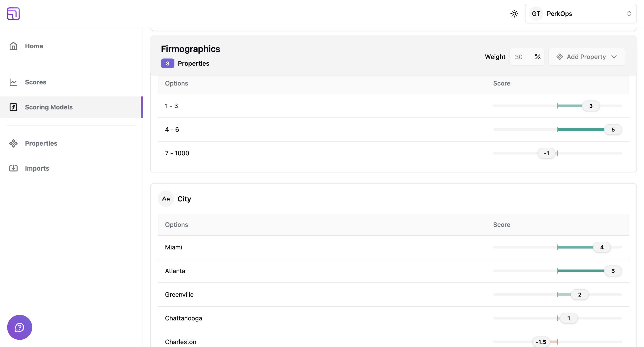Toggle the light/dark theme sun icon
Screen dimensions: 644x347
514,14
